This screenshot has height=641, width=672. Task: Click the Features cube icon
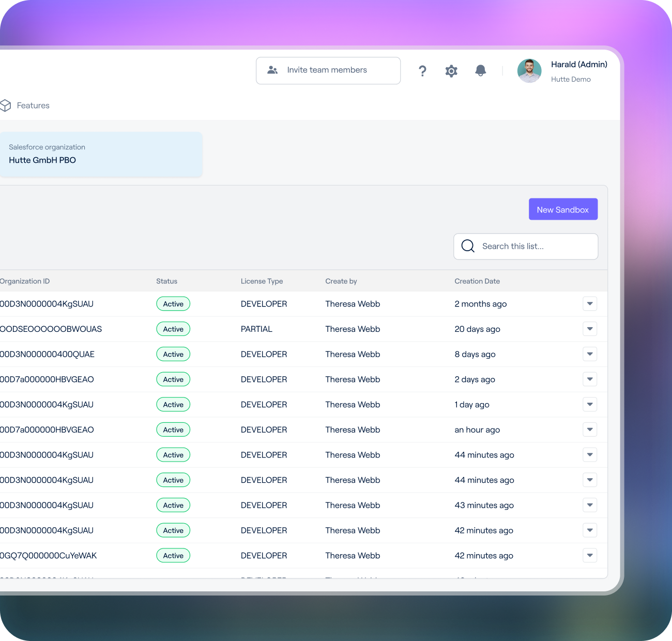6,105
